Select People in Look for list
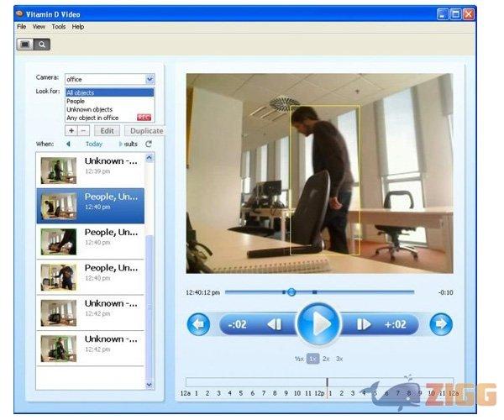 tap(76, 101)
